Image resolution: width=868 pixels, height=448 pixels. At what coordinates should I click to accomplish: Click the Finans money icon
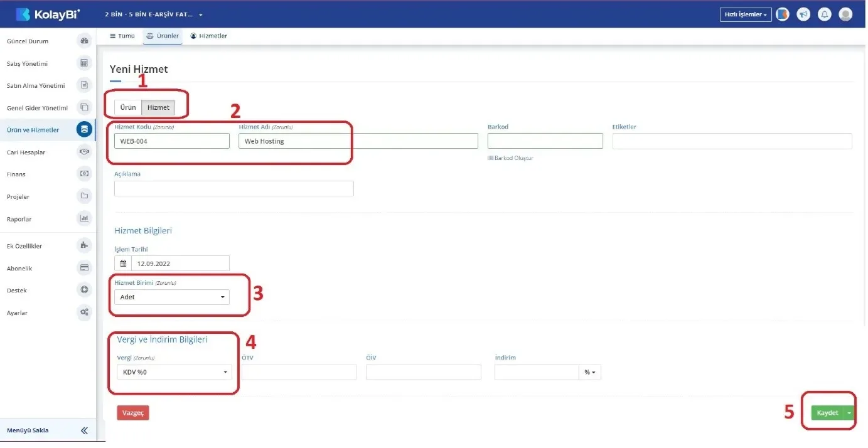pos(84,174)
